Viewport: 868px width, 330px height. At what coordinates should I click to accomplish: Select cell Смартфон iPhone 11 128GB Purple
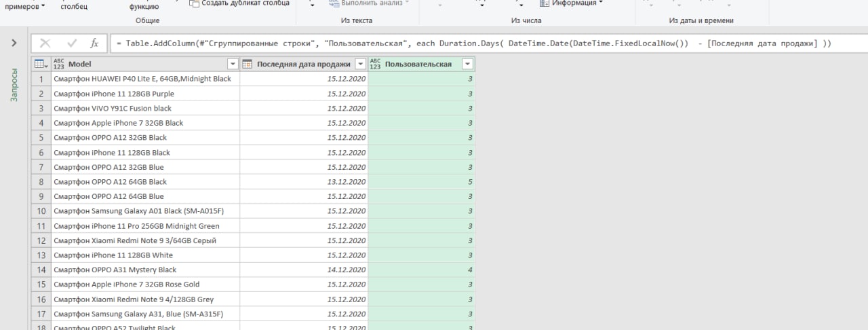pyautogui.click(x=144, y=94)
